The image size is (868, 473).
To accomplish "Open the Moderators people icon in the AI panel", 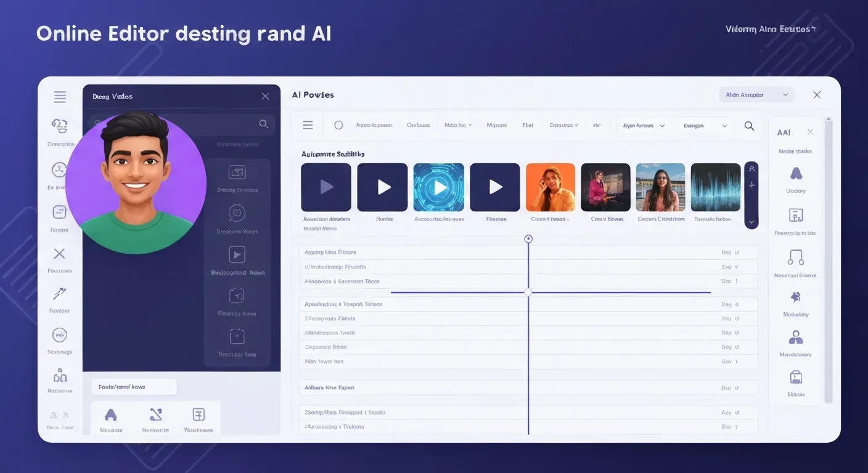I will (795, 338).
